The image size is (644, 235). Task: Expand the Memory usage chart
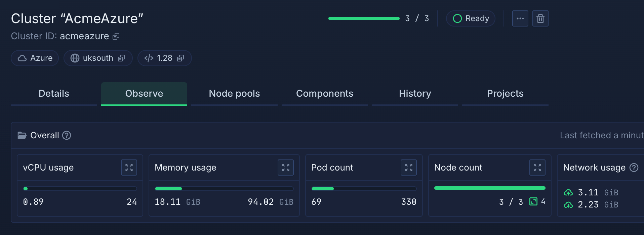[285, 168]
